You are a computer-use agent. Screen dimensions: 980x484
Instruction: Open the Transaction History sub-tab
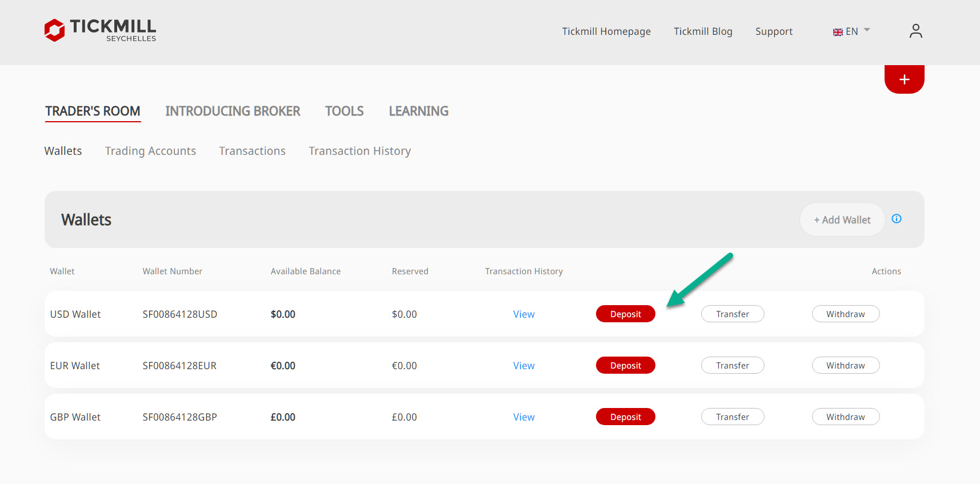tap(360, 151)
